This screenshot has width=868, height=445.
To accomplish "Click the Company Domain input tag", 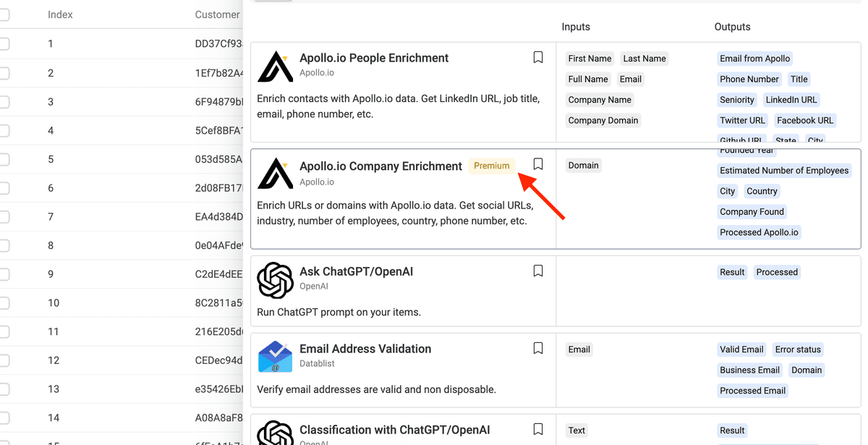I will 603,120.
